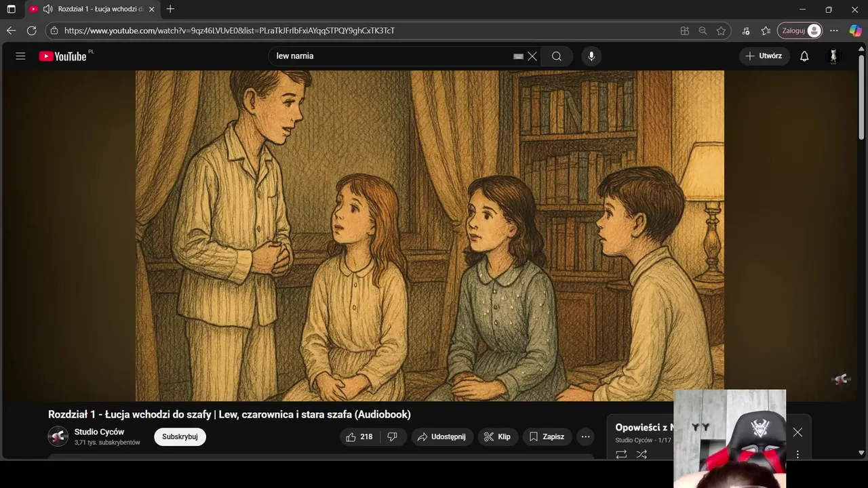Click the page scrollbar down arrow
Viewport: 868px width, 488px height.
[862, 453]
